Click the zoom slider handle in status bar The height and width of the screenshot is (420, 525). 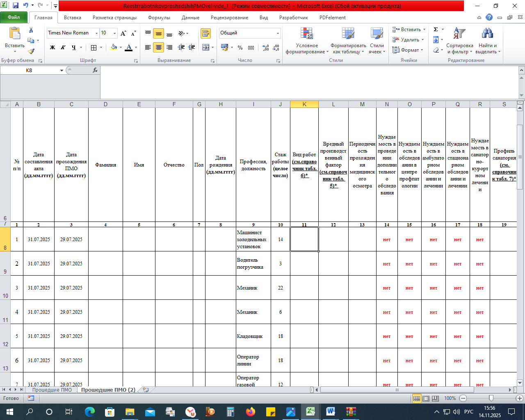(491, 398)
